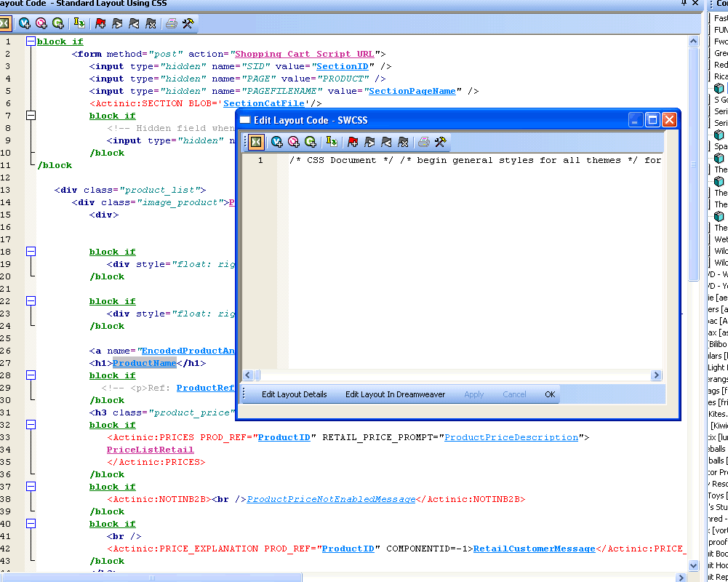
Task: Open the PriceListRetail variable link
Action: pos(150,450)
